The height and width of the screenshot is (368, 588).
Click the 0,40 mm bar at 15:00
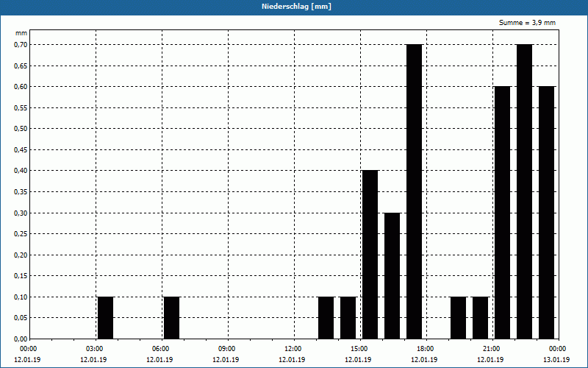370,255
